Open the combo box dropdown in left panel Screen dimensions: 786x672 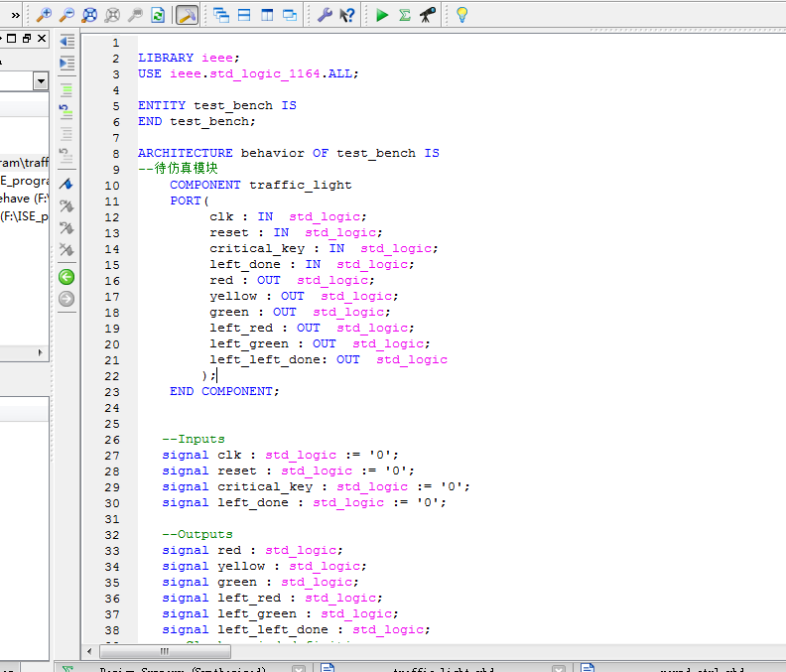(x=41, y=80)
